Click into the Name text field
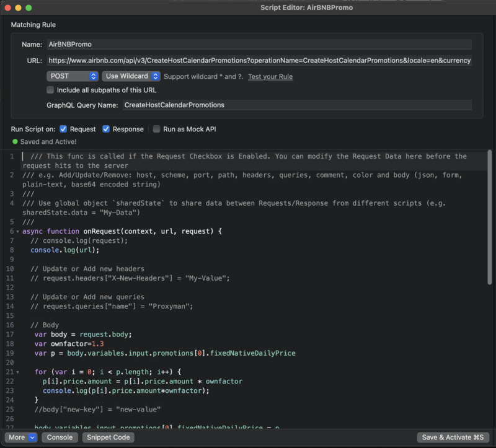Viewport: 496px width, 448px height. (x=259, y=45)
